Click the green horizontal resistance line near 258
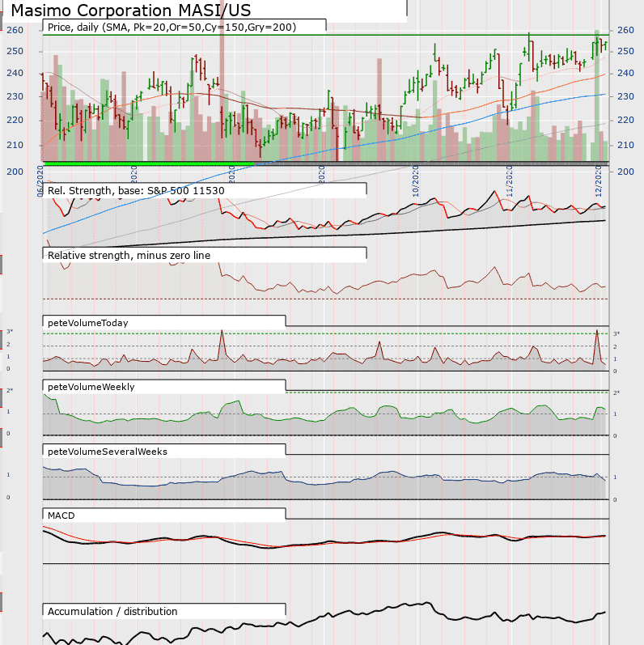 coord(326,36)
